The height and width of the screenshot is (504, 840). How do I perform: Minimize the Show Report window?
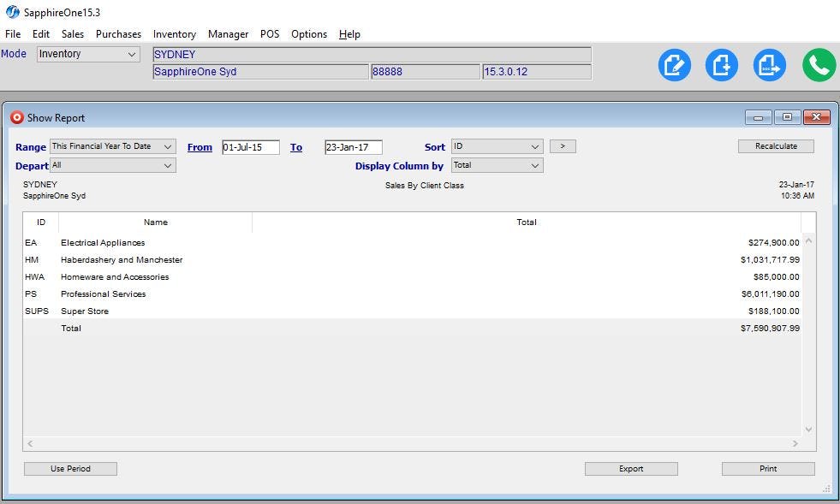(x=758, y=117)
